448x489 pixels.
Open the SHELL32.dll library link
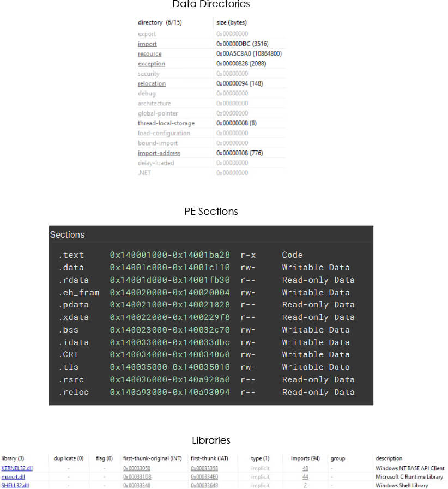coord(15,486)
